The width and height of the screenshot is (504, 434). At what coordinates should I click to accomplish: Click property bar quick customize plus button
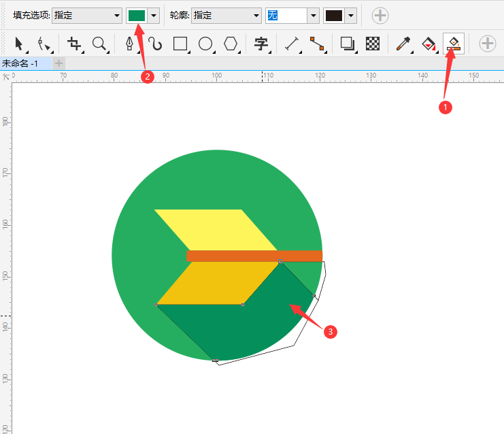click(x=380, y=16)
